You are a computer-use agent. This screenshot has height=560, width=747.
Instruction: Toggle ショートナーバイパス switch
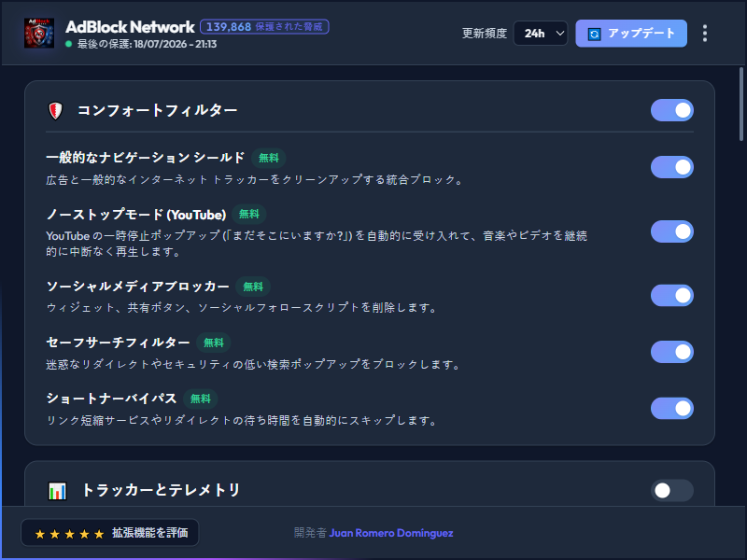(671, 408)
